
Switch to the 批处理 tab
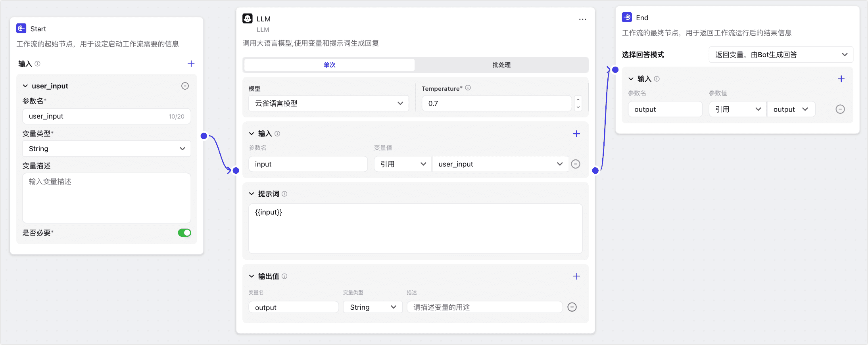[x=501, y=65]
